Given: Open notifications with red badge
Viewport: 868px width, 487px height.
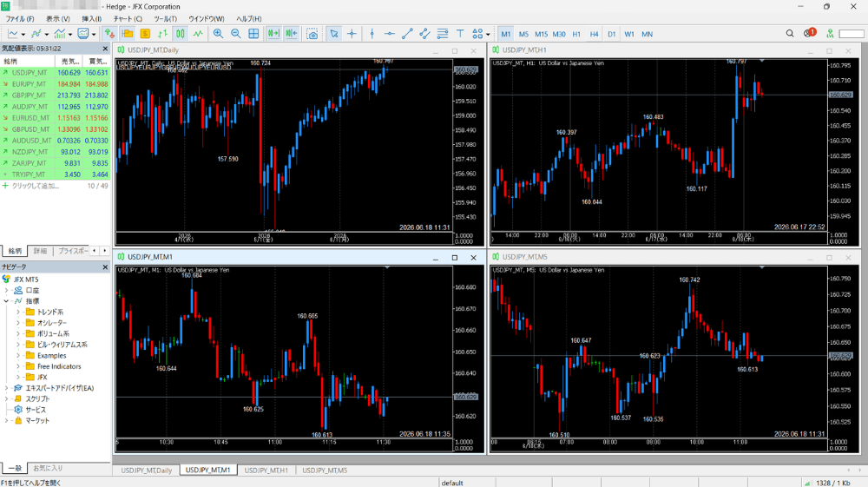Looking at the screenshot, I should [809, 33].
